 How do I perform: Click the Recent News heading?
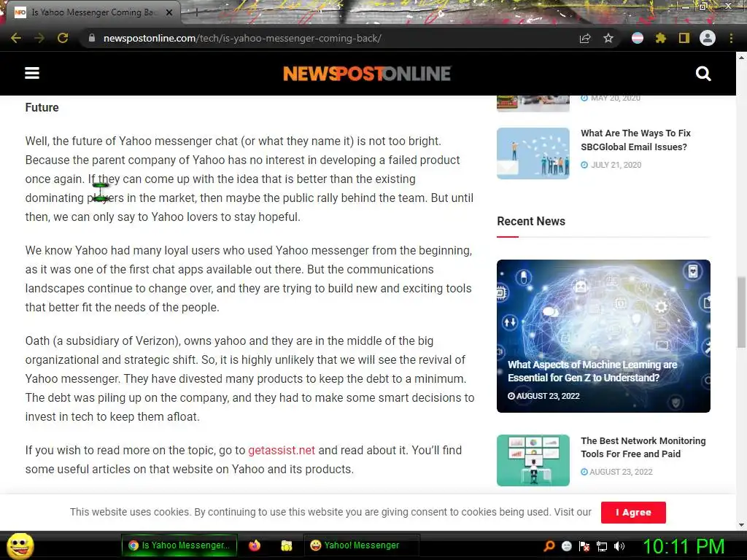click(x=531, y=222)
